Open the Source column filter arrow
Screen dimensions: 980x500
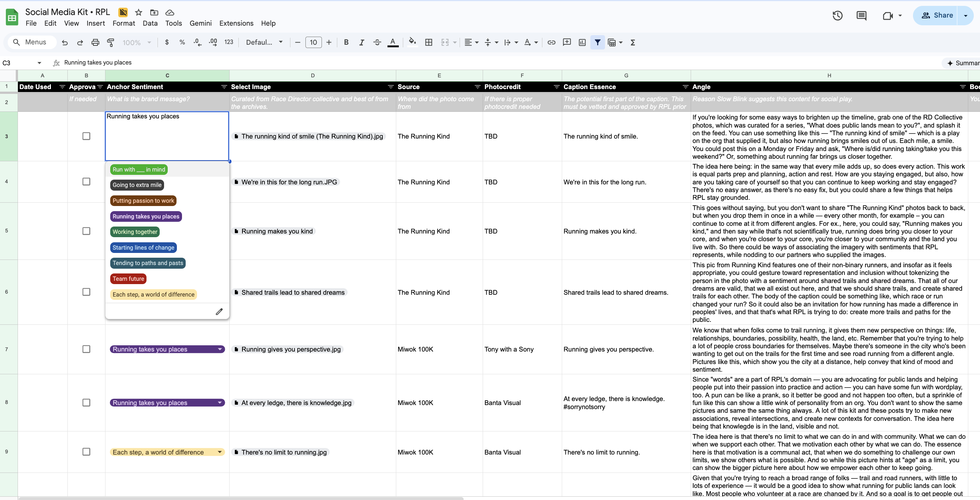point(477,87)
